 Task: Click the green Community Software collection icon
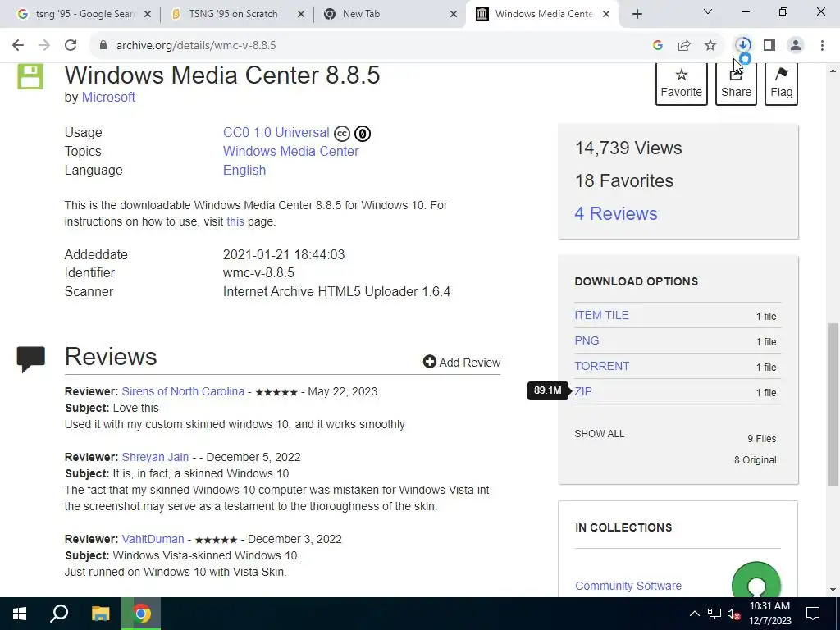pos(756,582)
